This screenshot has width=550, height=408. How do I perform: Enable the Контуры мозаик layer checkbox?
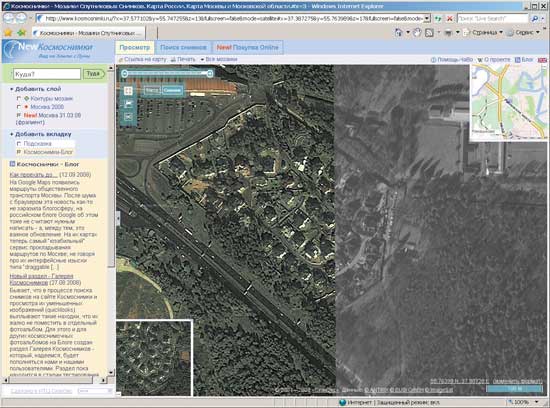tap(19, 99)
